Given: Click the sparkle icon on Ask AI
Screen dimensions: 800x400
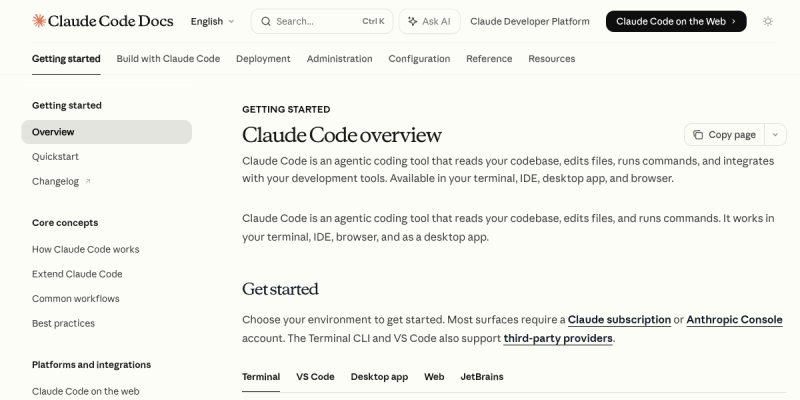Looking at the screenshot, I should point(413,21).
